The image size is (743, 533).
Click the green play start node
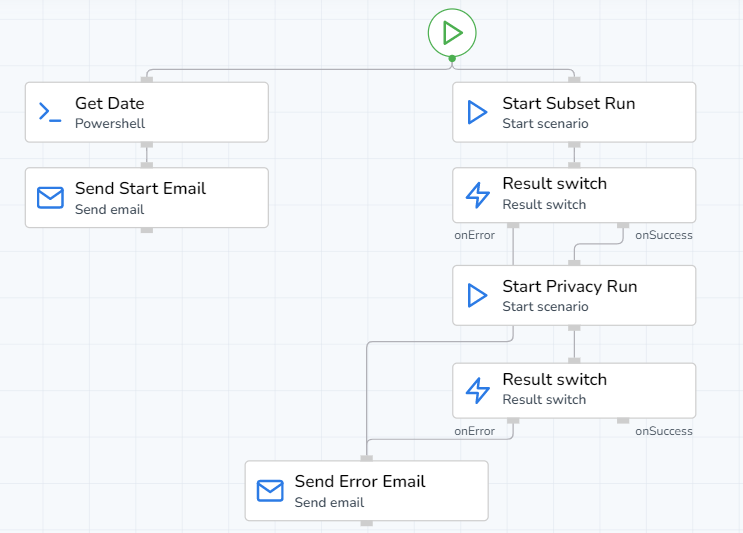tap(452, 33)
